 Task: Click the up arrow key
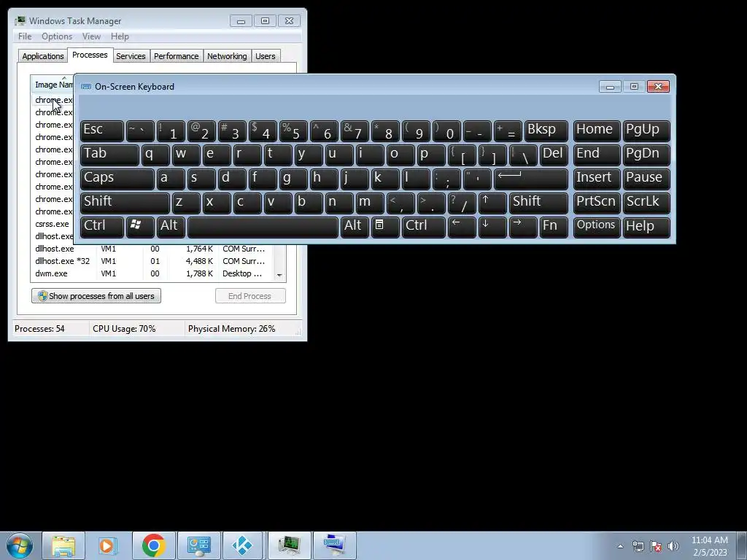coord(492,203)
